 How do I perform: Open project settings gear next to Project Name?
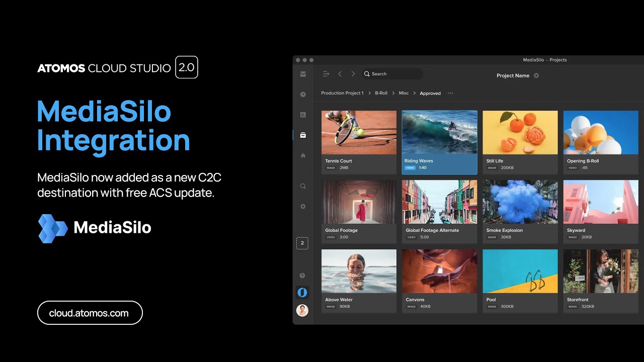click(536, 75)
